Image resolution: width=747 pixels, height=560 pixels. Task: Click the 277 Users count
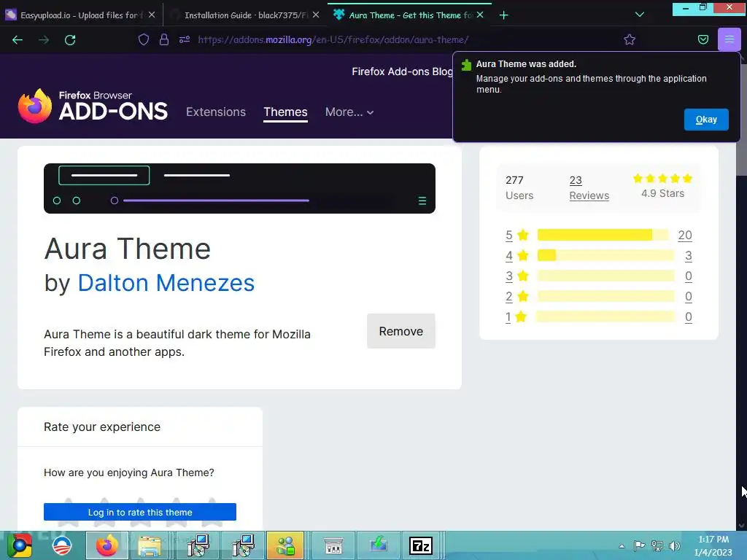(x=519, y=187)
